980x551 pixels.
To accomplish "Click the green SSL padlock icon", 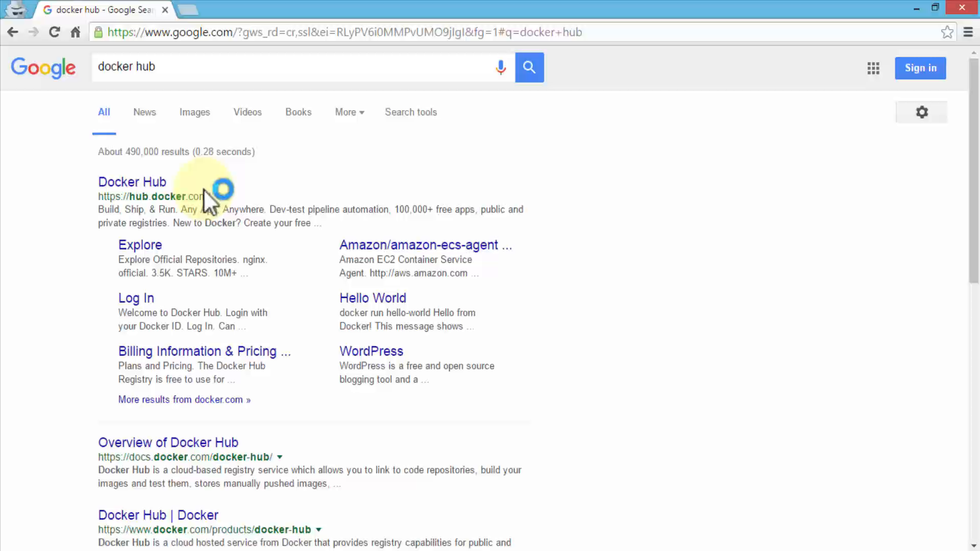I will pos(98,32).
